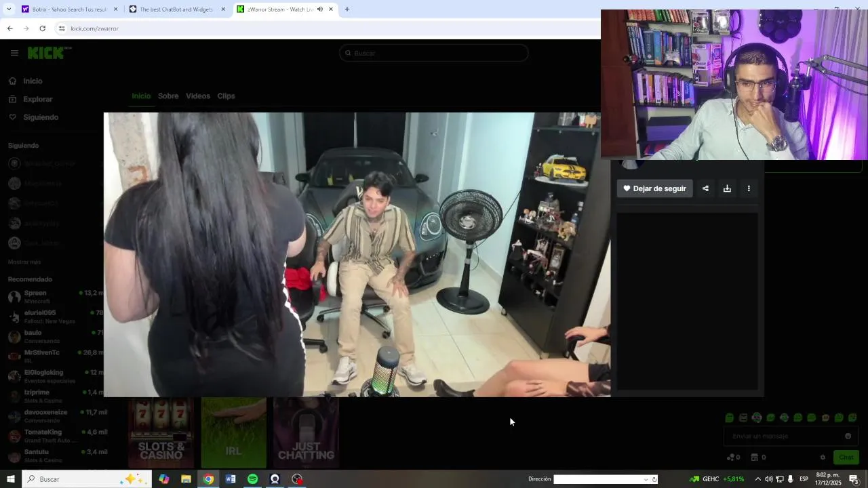This screenshot has width=868, height=488.
Task: Click the Windows Start button
Action: [x=10, y=479]
